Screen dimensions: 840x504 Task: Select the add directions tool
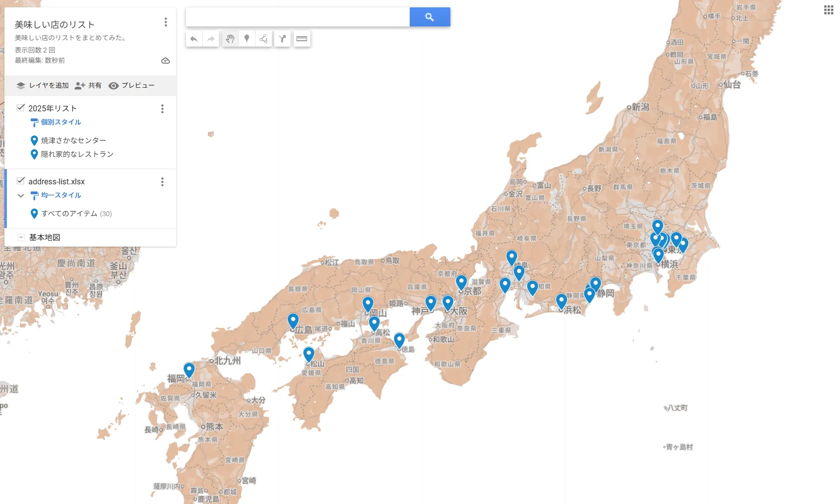coord(283,39)
